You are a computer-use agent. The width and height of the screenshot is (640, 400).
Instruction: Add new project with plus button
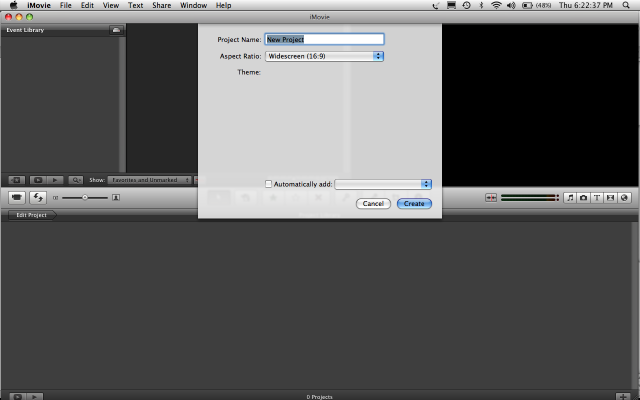[x=623, y=396]
